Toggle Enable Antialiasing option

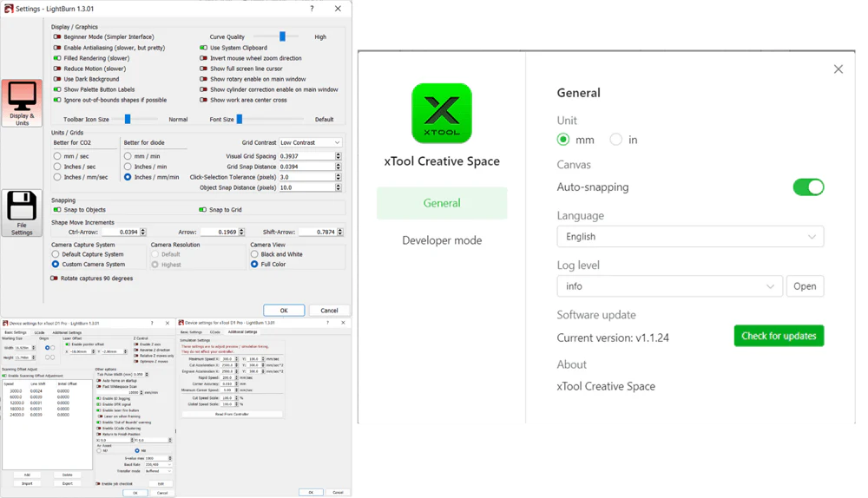[x=57, y=48]
